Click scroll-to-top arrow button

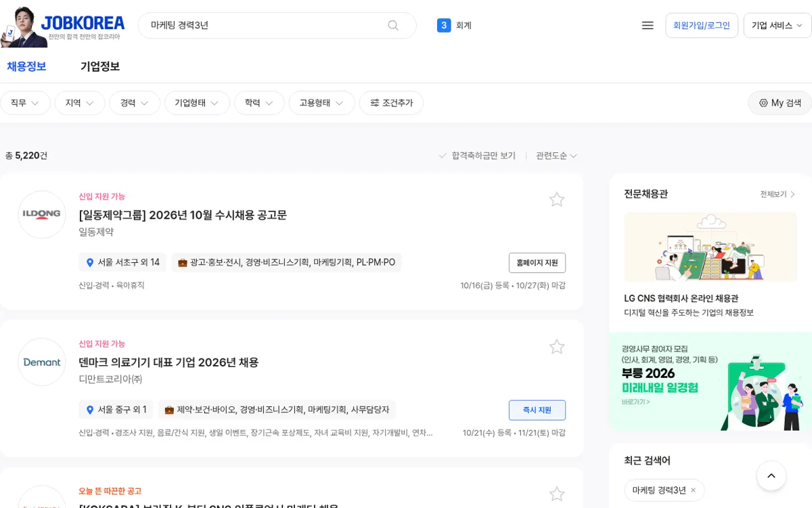771,476
